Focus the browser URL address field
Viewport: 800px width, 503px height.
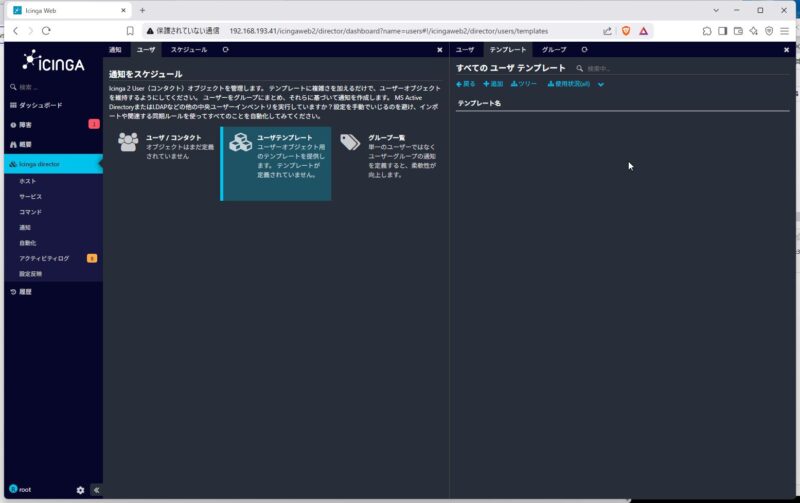pos(389,31)
